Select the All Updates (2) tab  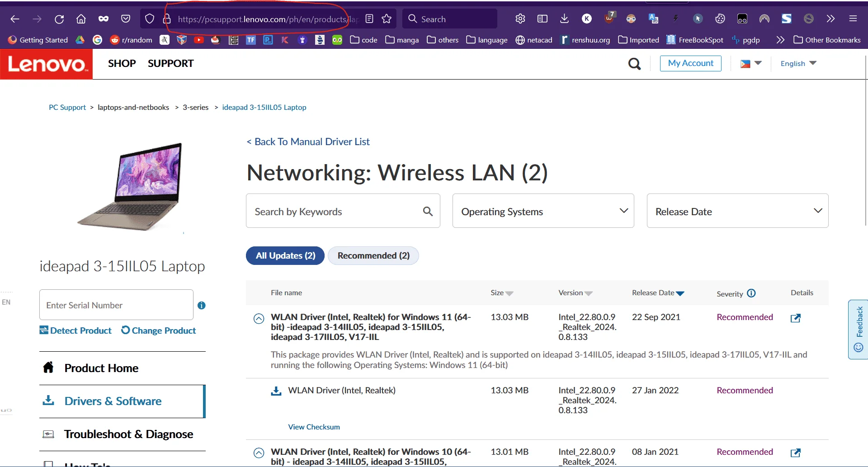[285, 255]
